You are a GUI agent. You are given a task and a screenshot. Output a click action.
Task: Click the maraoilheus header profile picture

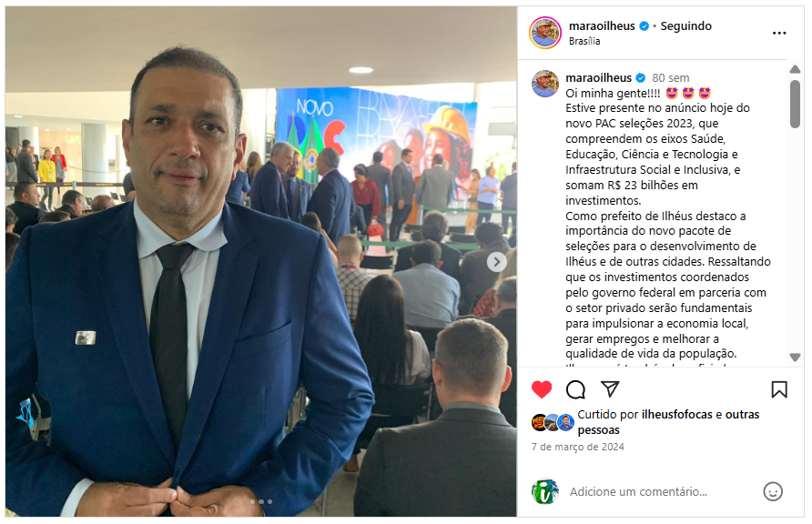tap(544, 33)
